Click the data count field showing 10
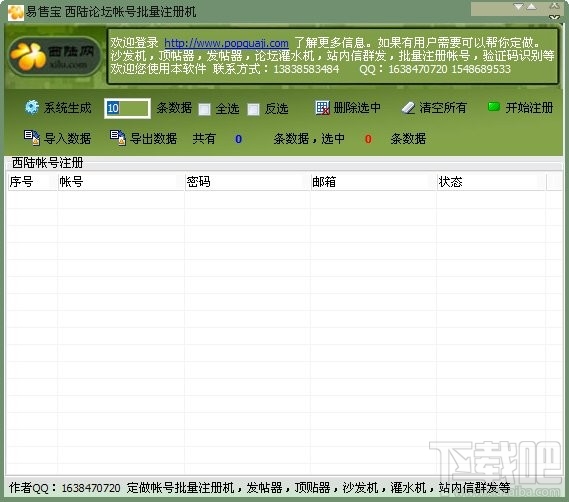 (x=127, y=108)
